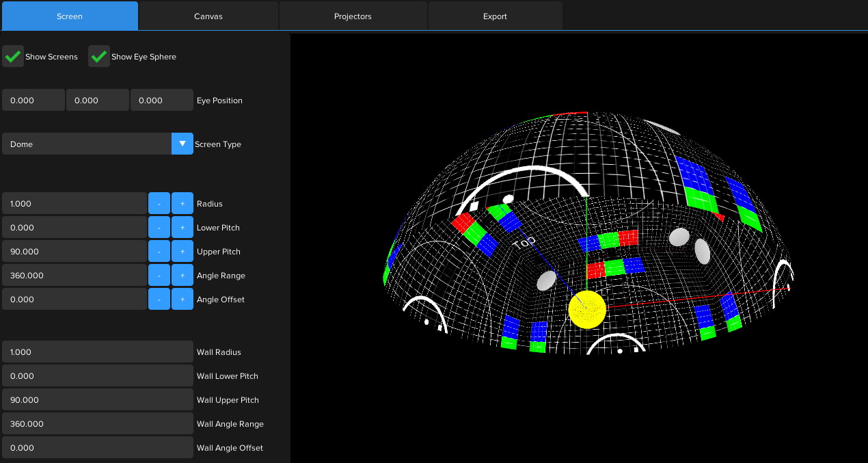
Task: Select the Screen tab
Action: coord(69,16)
